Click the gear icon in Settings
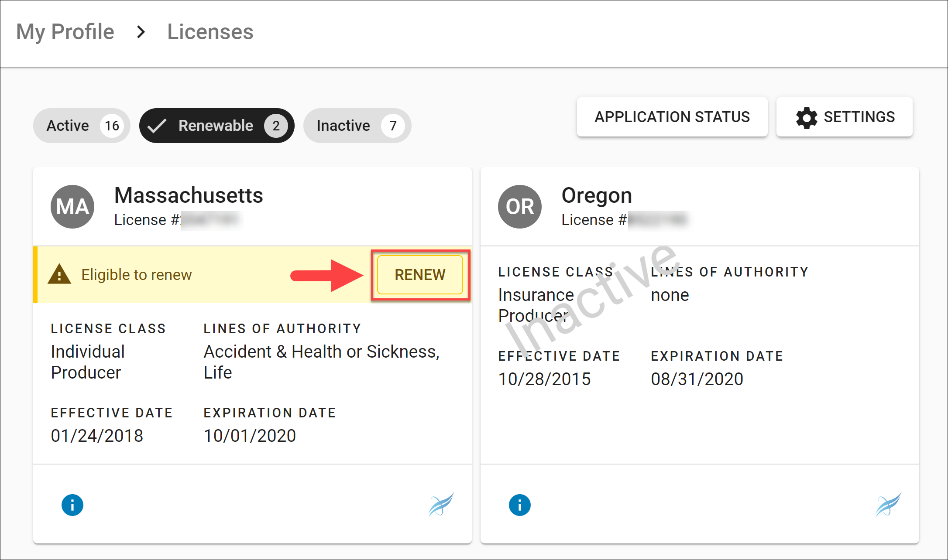 pos(807,117)
